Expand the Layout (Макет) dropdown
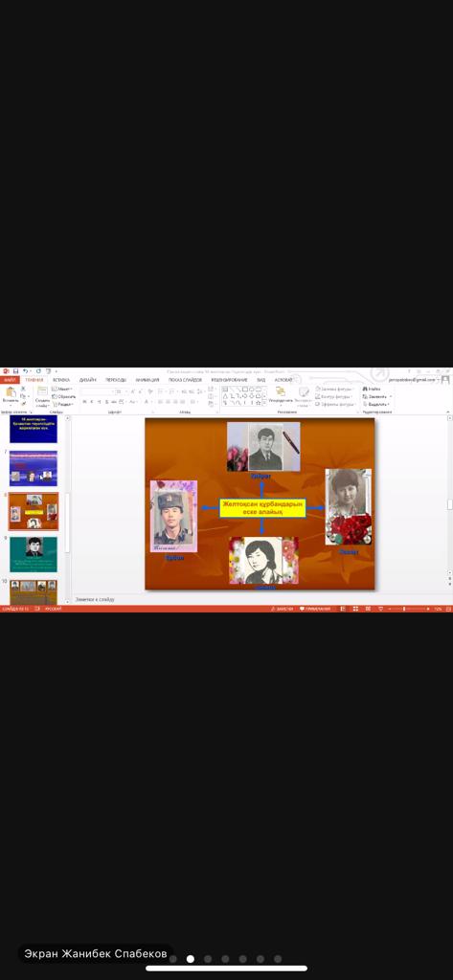Screen dimensions: 453x980 click(62, 389)
